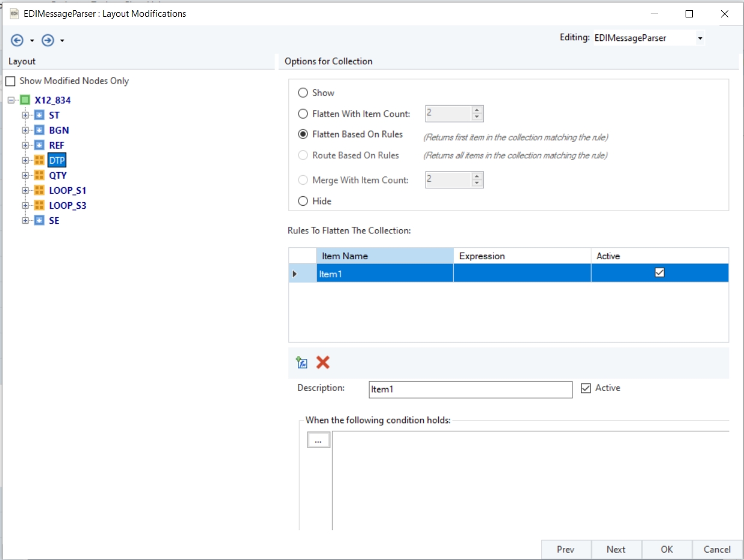Uncheck the Active checkbox beside Description
744x560 pixels.
tap(586, 389)
